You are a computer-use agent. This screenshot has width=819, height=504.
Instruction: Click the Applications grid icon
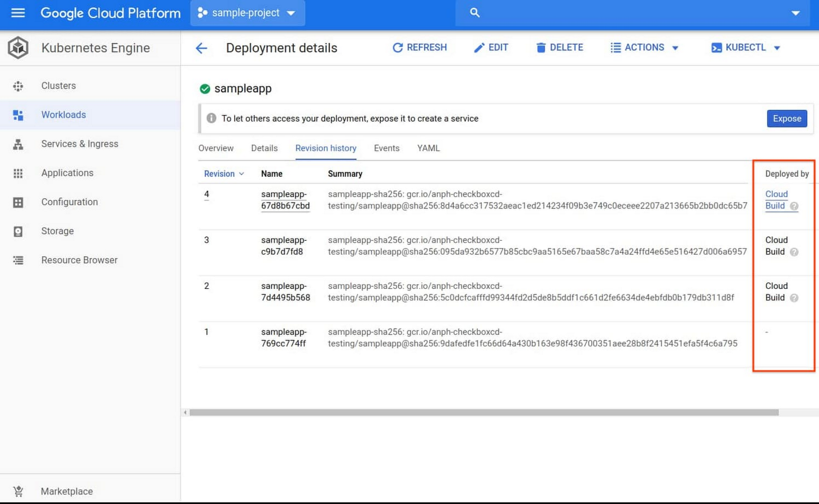18,173
